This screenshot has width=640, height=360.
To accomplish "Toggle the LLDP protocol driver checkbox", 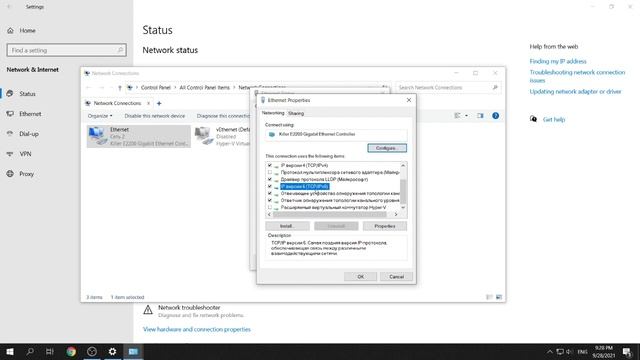I will click(270, 179).
